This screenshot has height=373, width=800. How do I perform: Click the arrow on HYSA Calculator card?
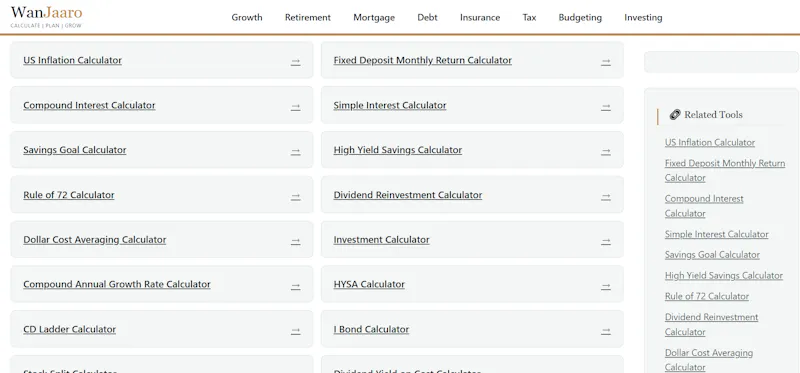pyautogui.click(x=606, y=286)
